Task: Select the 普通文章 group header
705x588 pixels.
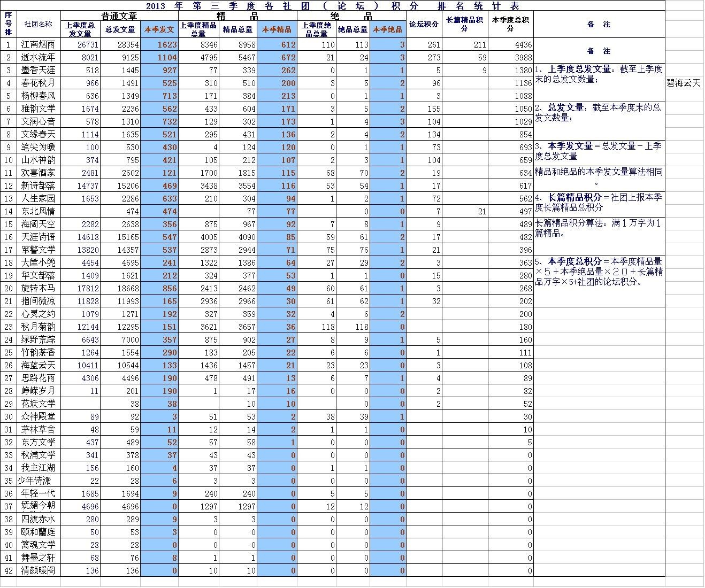Action: tap(119, 16)
